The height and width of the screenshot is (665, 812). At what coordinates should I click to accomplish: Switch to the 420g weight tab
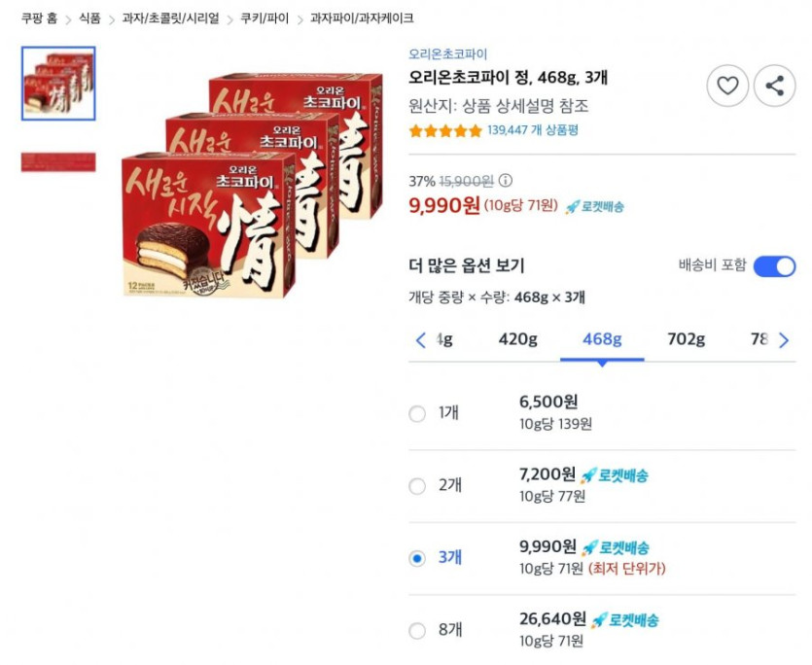point(517,339)
